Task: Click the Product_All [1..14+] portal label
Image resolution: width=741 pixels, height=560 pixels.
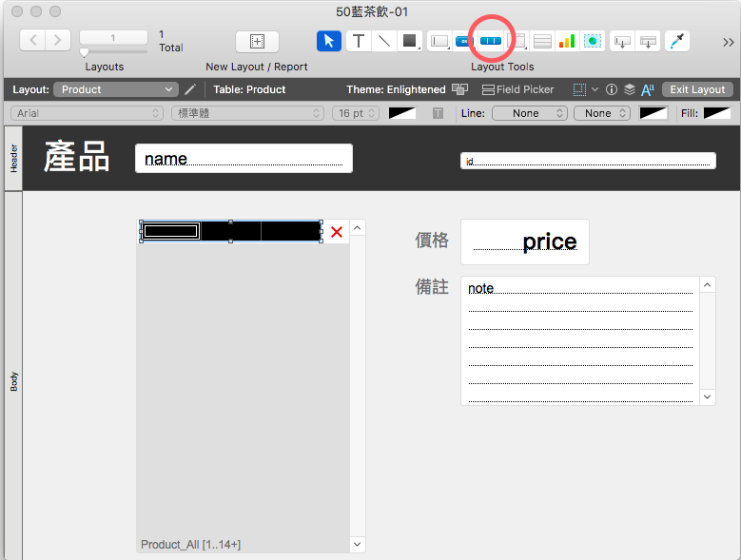Action: [190, 545]
